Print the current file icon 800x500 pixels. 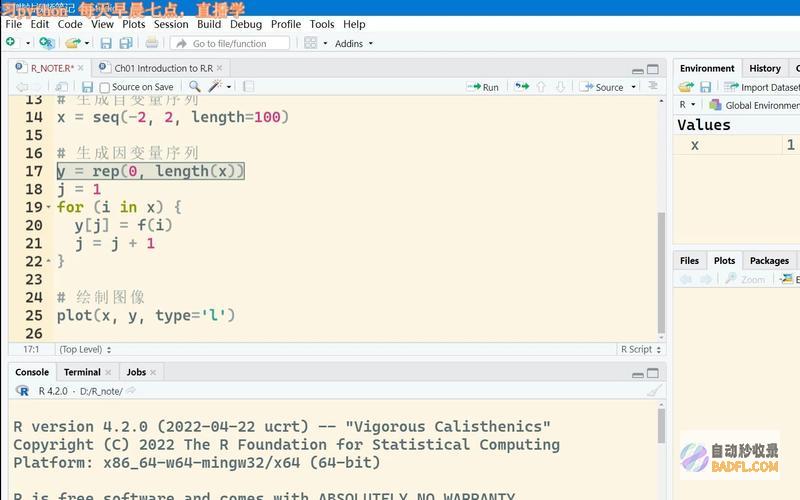pos(152,43)
